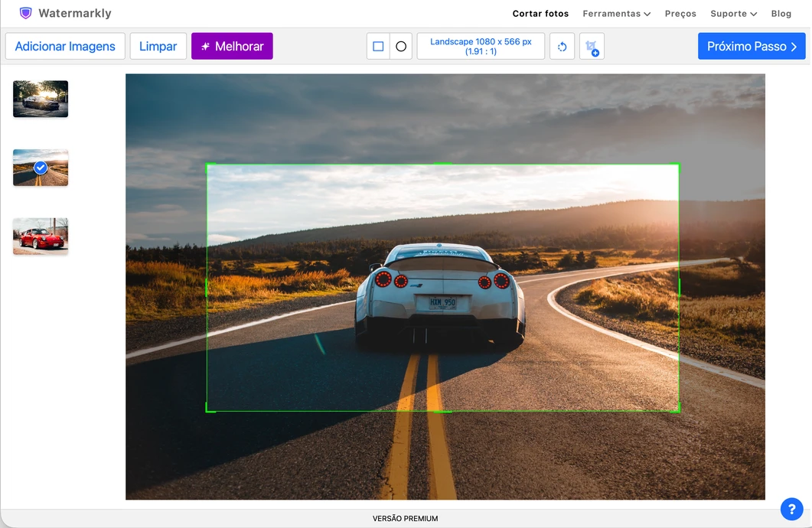Open the blue help question mark
The width and height of the screenshot is (812, 528).
coord(791,509)
